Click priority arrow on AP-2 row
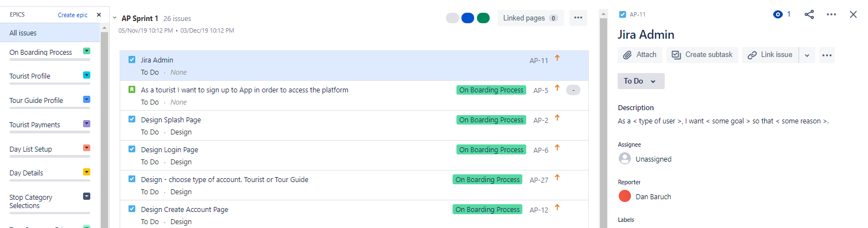 557,118
